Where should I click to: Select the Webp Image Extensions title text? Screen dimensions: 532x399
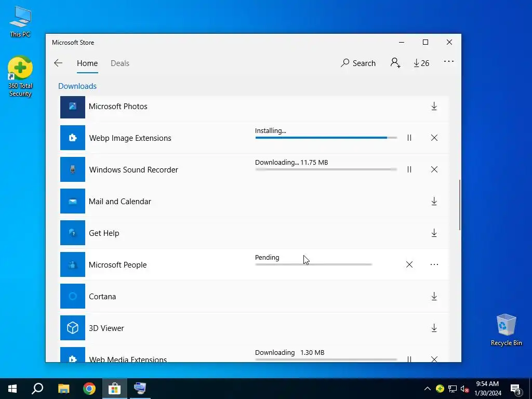(x=130, y=138)
